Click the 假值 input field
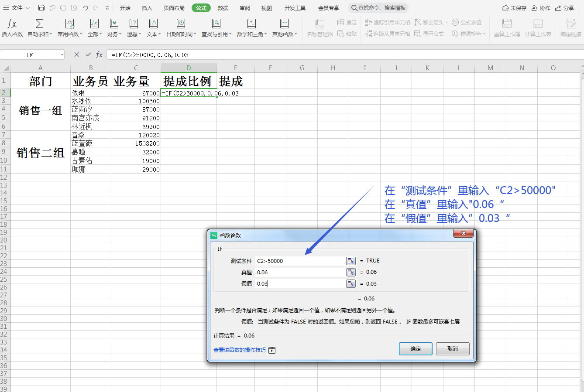Image resolution: width=584 pixels, height=392 pixels. click(299, 283)
